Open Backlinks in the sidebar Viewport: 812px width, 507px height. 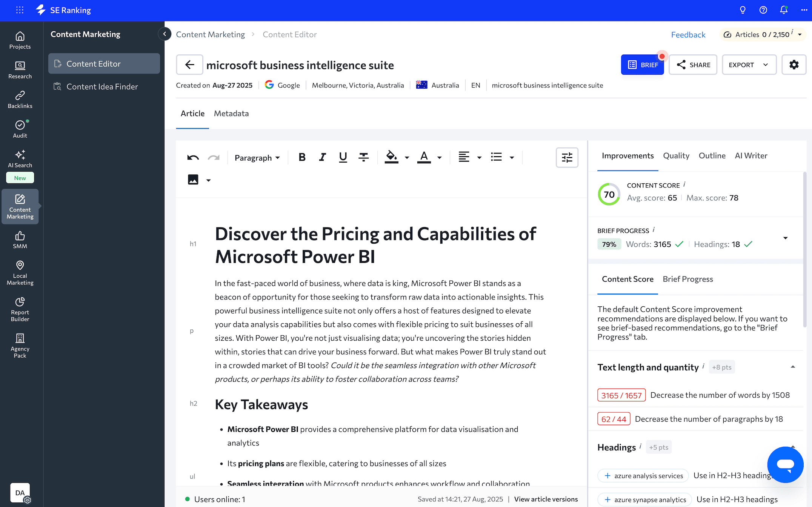click(20, 100)
